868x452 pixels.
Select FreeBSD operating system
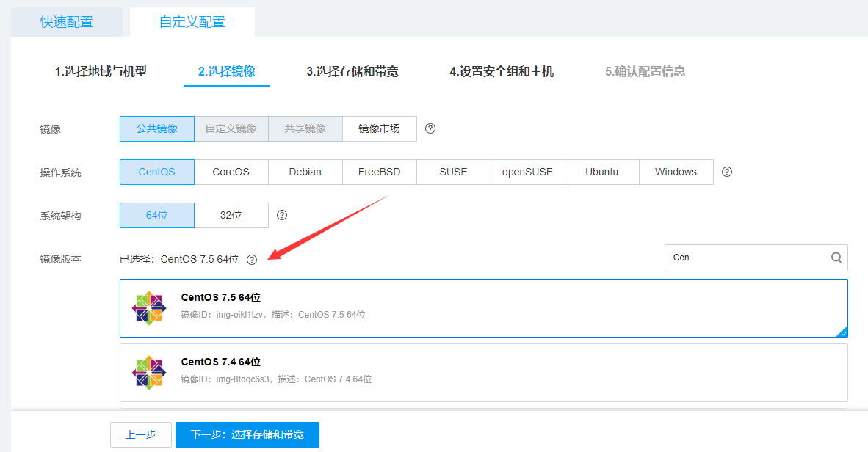(x=379, y=172)
